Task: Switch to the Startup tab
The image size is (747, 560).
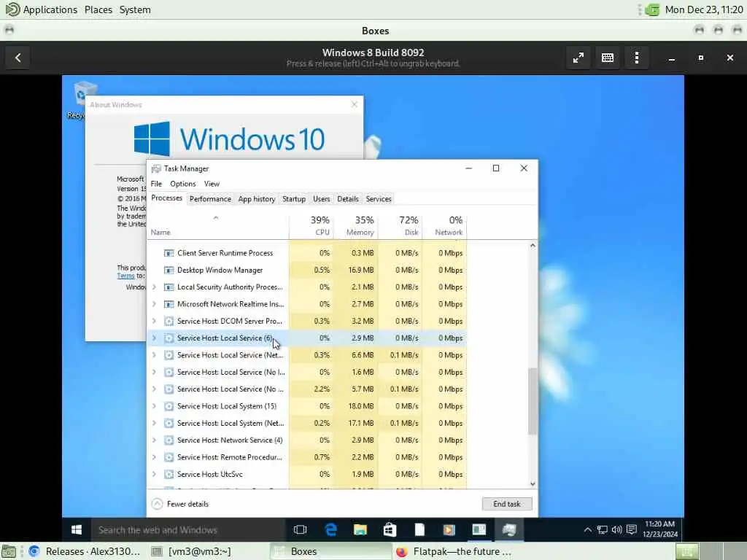Action: (x=294, y=199)
